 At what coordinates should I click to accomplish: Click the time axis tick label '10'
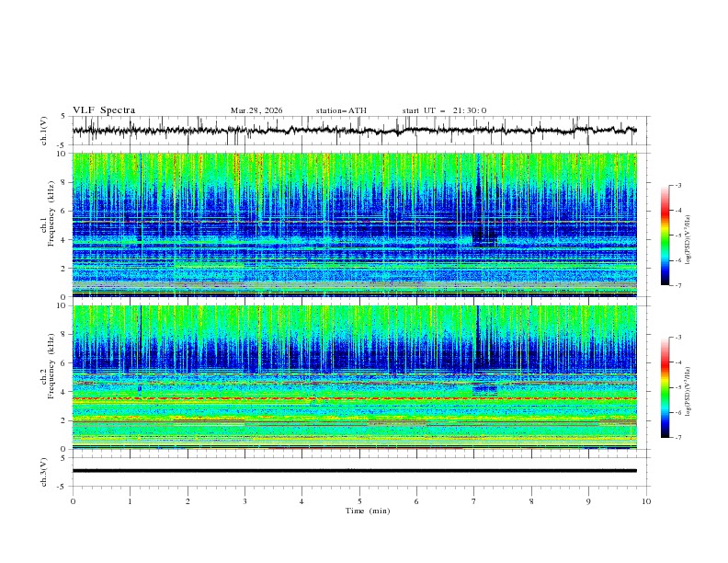[646, 501]
